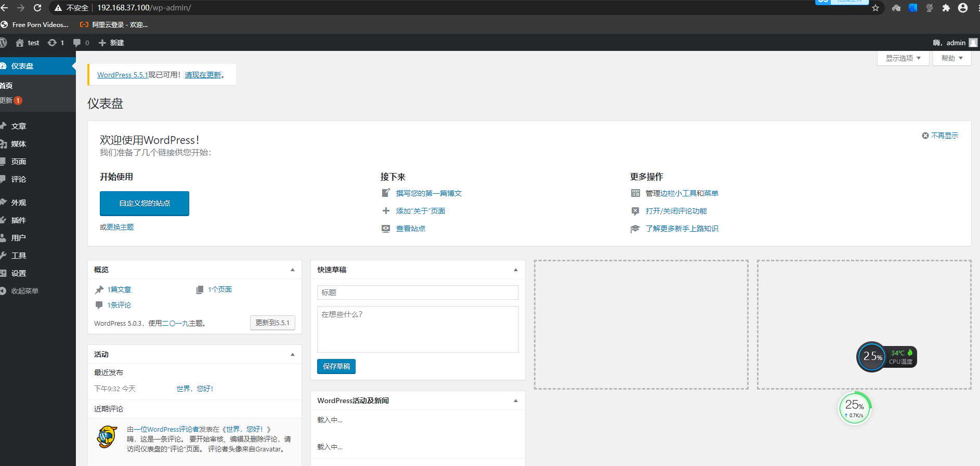
Task: Open the 用户 users menu
Action: click(38, 238)
